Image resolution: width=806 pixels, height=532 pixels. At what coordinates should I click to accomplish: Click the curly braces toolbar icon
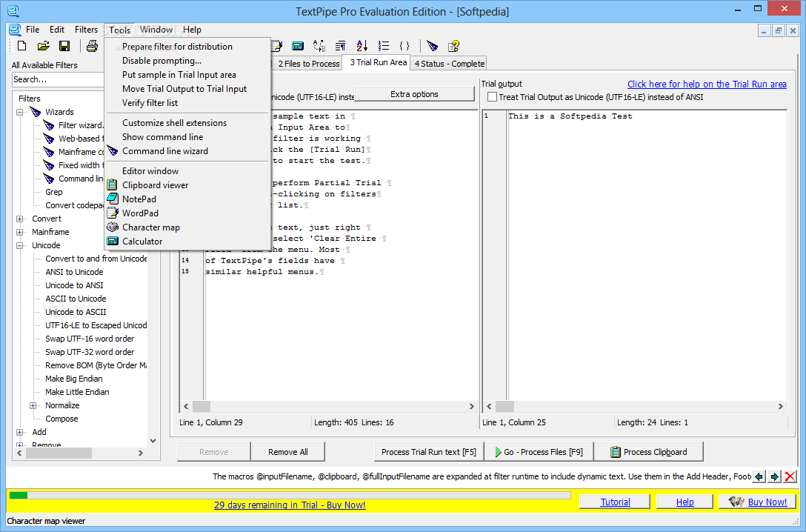tap(404, 46)
